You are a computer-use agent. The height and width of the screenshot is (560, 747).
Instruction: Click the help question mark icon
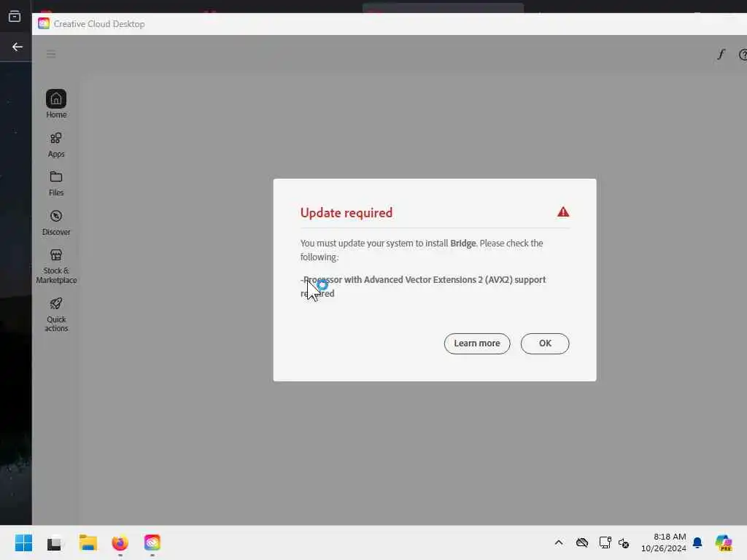[743, 55]
